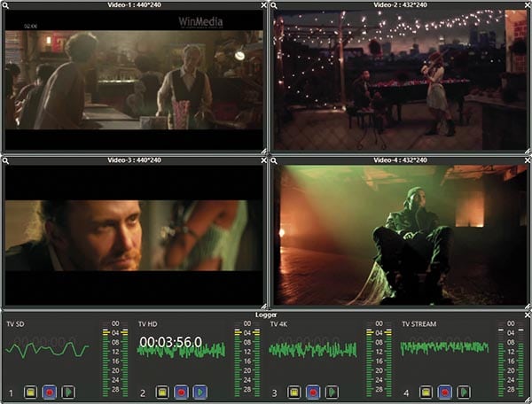Record logger channel 3 TV 4K
Viewport: 532px width, 404px height.
(313, 392)
